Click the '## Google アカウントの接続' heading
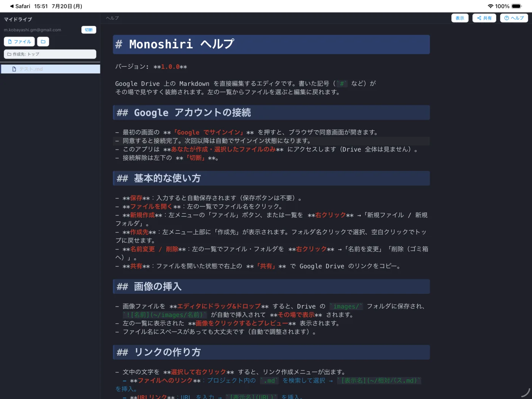Screen dimensions: 532x399 (x=271, y=112)
